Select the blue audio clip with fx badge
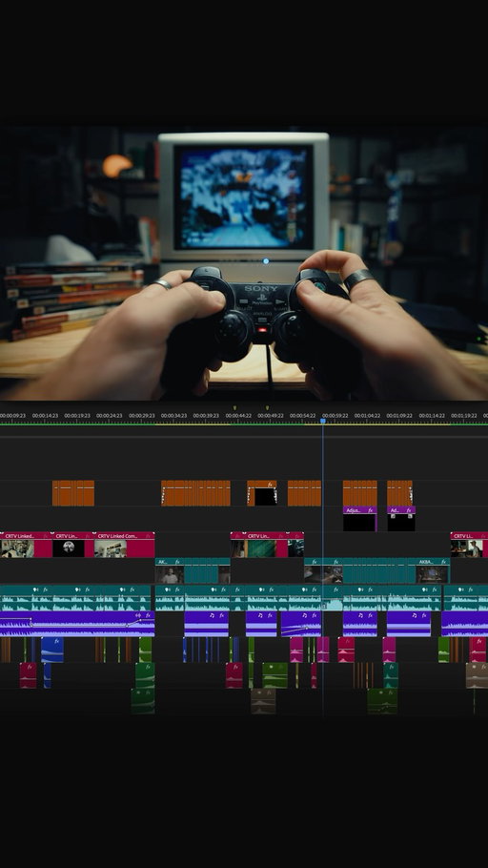The height and width of the screenshot is (868, 488). (x=52, y=650)
